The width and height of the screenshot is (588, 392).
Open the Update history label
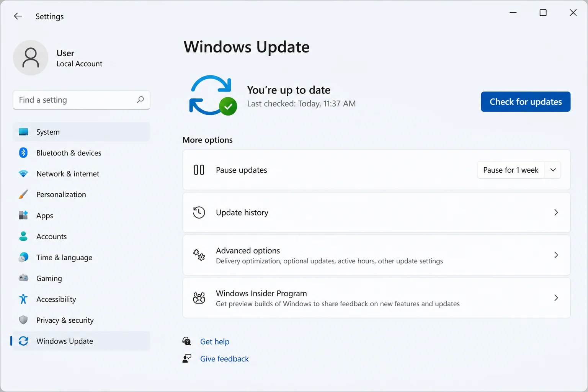pyautogui.click(x=242, y=212)
